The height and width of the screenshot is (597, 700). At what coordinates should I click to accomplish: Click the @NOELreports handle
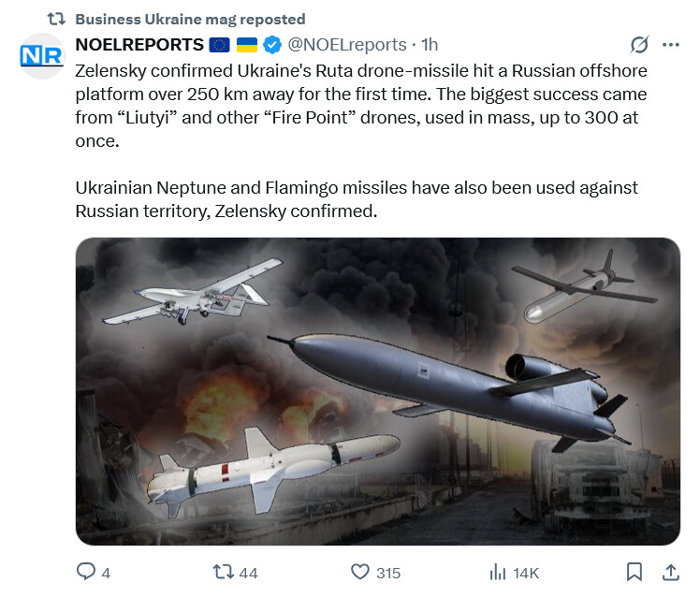click(x=348, y=45)
